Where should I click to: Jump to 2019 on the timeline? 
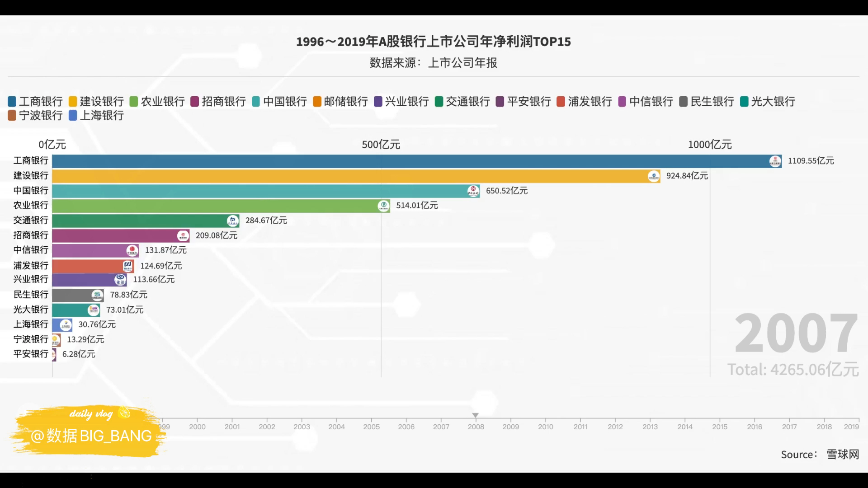point(851,427)
